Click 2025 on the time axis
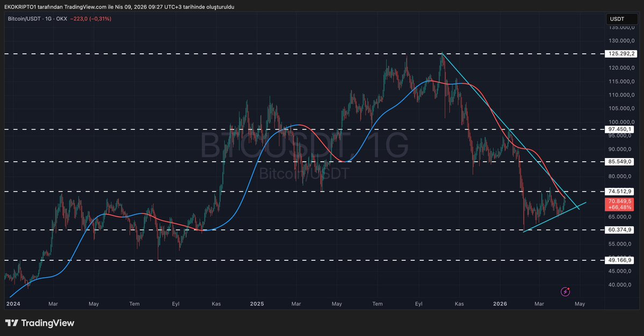This screenshot has width=644, height=336. click(x=257, y=304)
